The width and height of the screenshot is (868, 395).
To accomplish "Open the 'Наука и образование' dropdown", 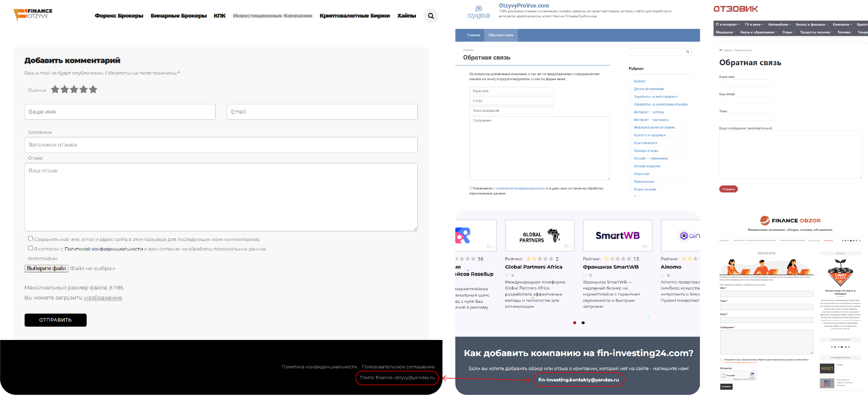I will [758, 32].
